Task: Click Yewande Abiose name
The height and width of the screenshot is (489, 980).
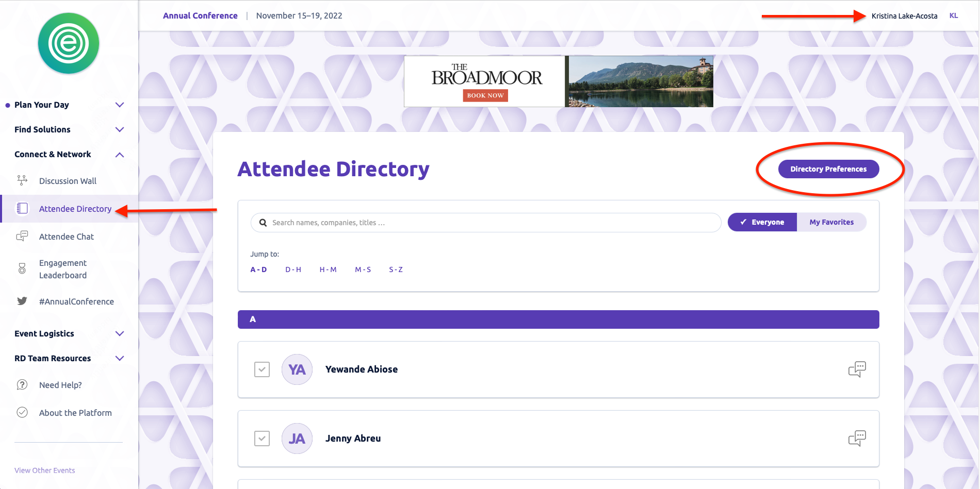Action: pyautogui.click(x=362, y=369)
